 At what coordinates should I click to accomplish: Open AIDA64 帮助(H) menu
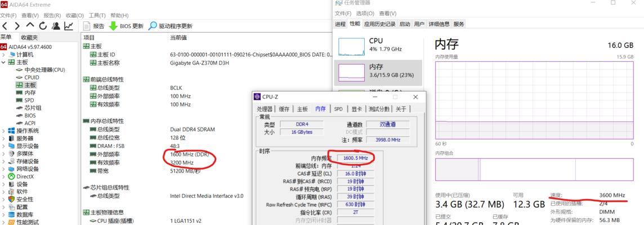[x=119, y=15]
